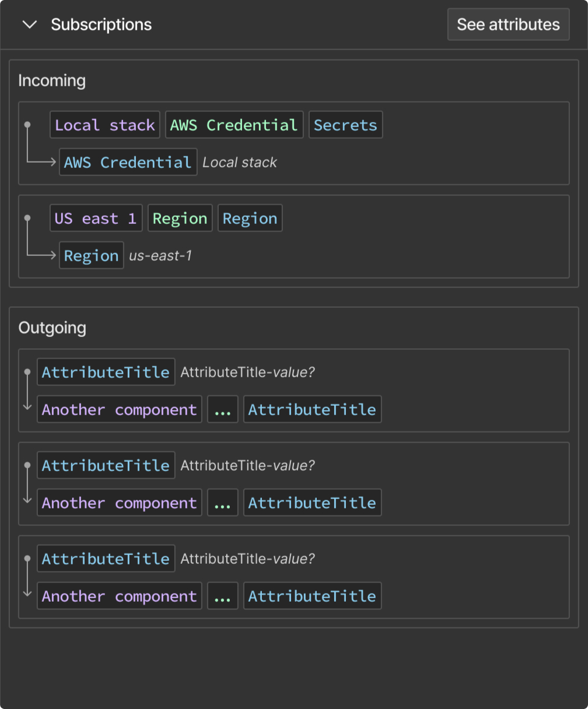
Task: Click the first outgoing AttributeTitle source chip
Action: click(106, 372)
